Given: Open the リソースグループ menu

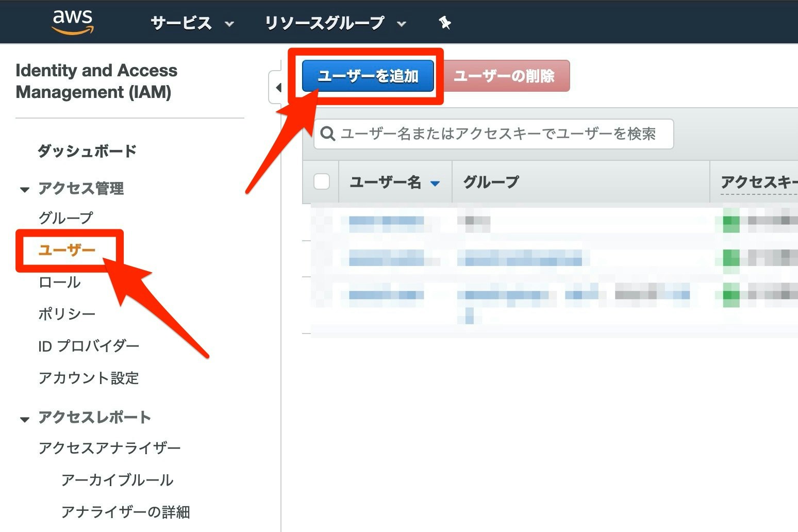Looking at the screenshot, I should (x=335, y=23).
